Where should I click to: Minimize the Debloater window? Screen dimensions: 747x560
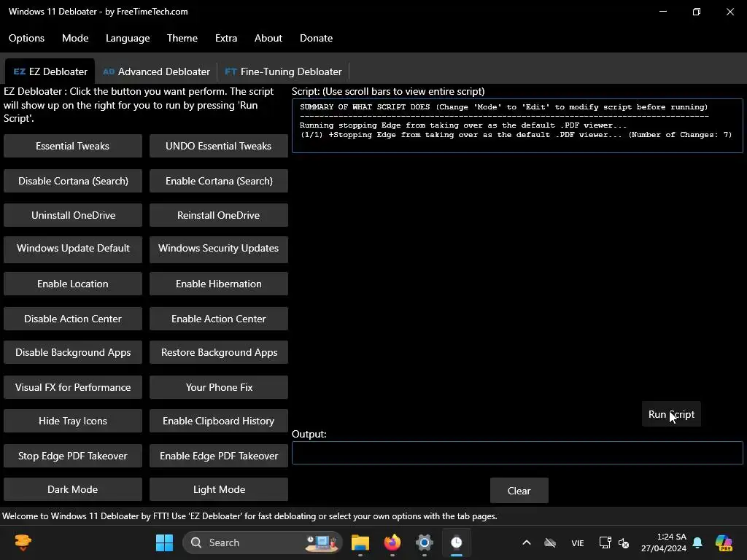662,12
